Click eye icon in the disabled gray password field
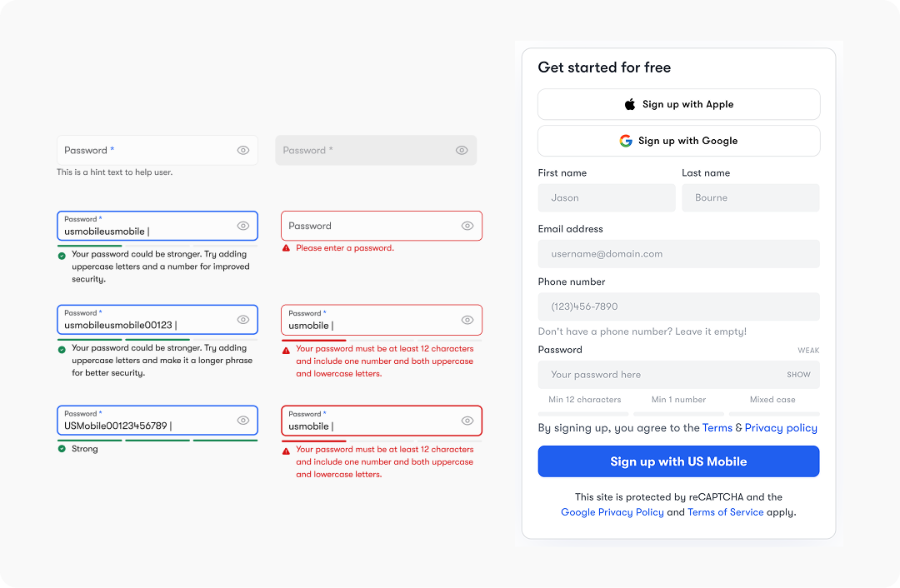900x588 pixels. pos(462,150)
